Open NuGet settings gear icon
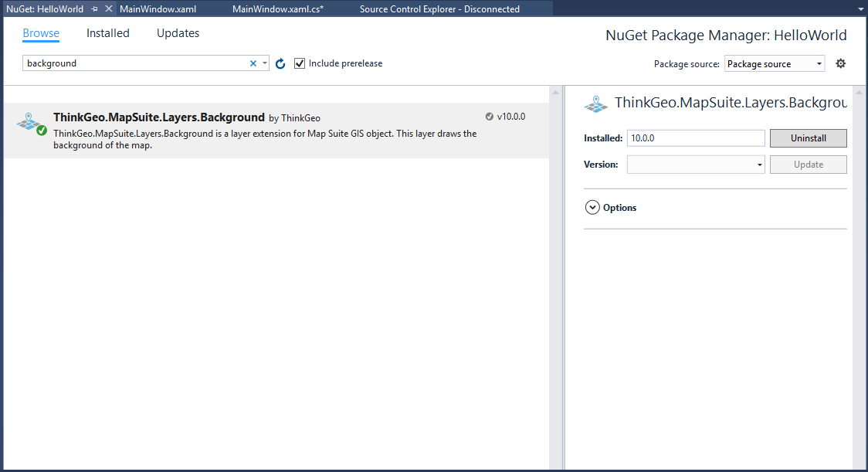Viewport: 868px width, 472px height. pos(840,63)
